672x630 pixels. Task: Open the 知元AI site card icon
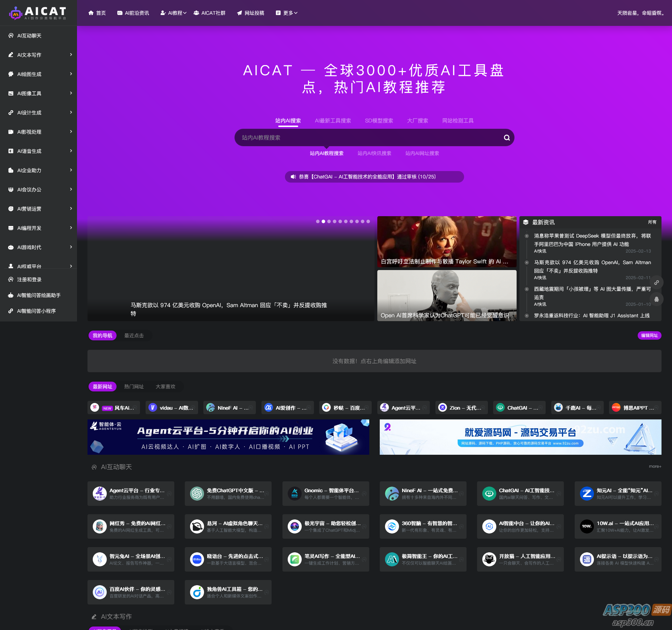(x=587, y=493)
